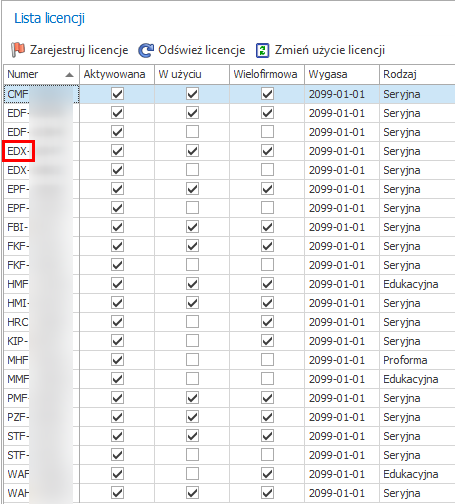This screenshot has width=455, height=504.
Task: Uncheck Aktywowana for the FBI license
Action: click(117, 227)
